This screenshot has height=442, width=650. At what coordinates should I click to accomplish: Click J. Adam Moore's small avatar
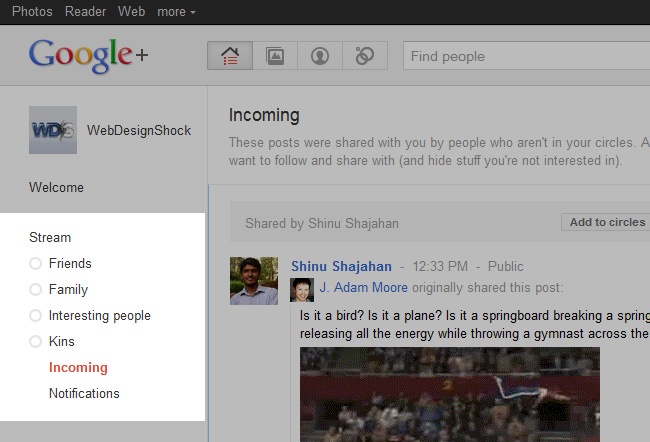(x=302, y=290)
